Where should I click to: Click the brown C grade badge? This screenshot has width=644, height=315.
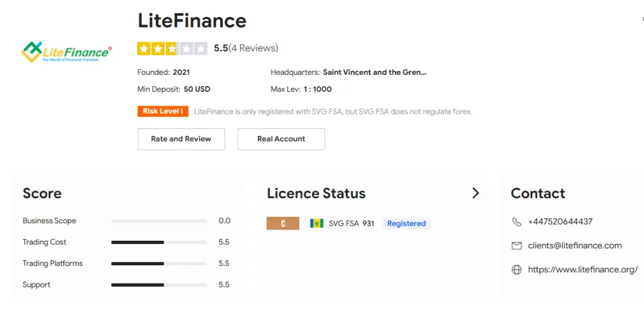(282, 223)
